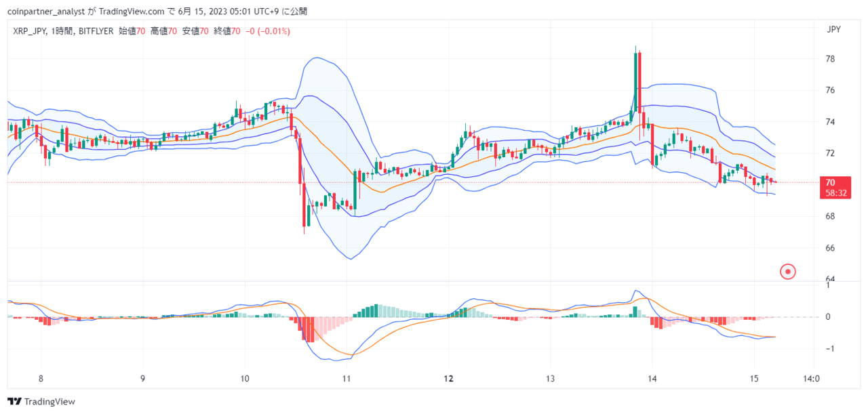Click the date label 12 on time axis
This screenshot has width=868, height=414.
448,379
